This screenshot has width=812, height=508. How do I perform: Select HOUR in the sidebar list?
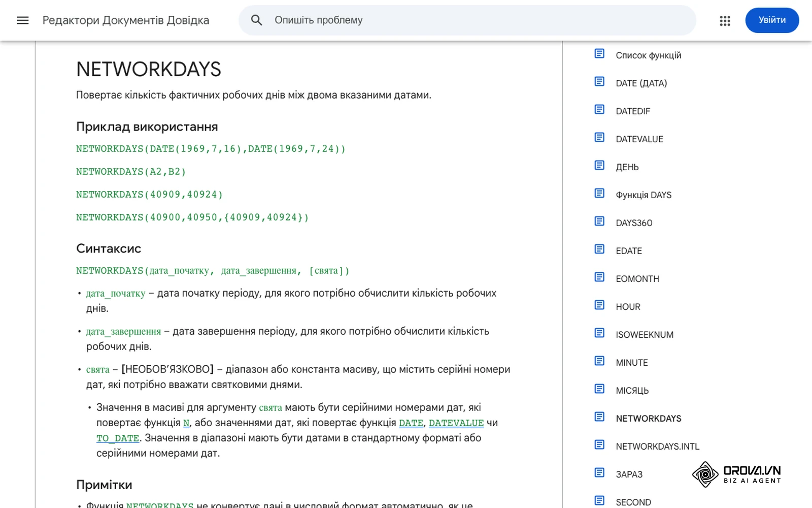coord(628,307)
